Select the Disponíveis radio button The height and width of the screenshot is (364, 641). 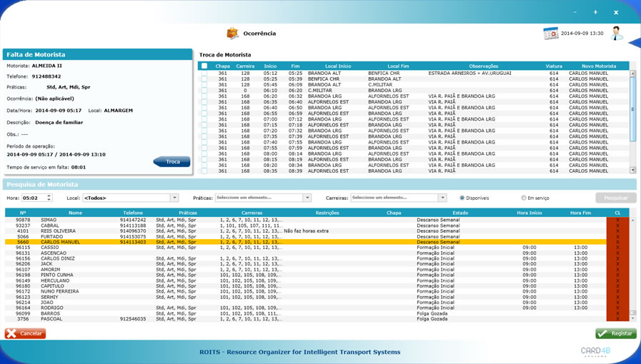tap(462, 198)
